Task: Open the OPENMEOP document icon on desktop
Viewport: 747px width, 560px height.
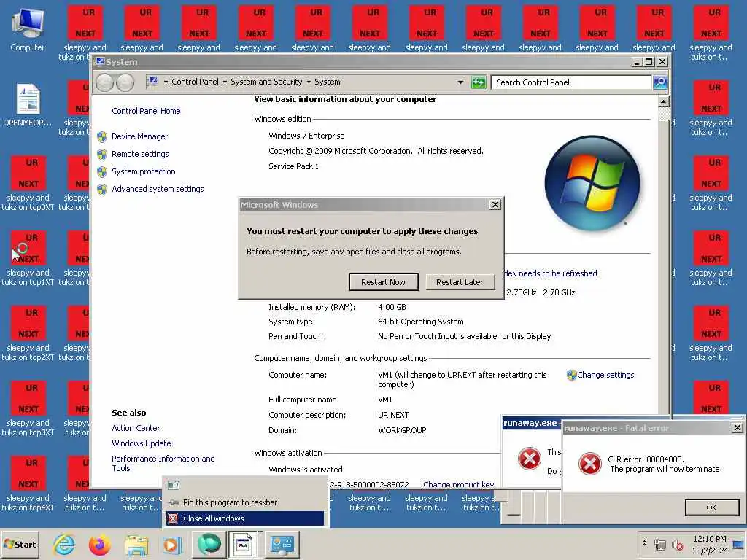Action: [28, 105]
